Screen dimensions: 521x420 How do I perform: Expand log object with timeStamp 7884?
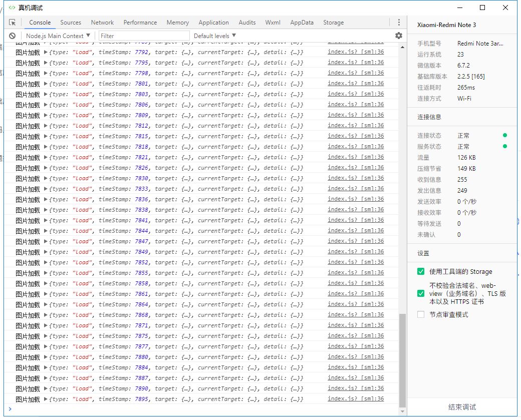(x=46, y=367)
